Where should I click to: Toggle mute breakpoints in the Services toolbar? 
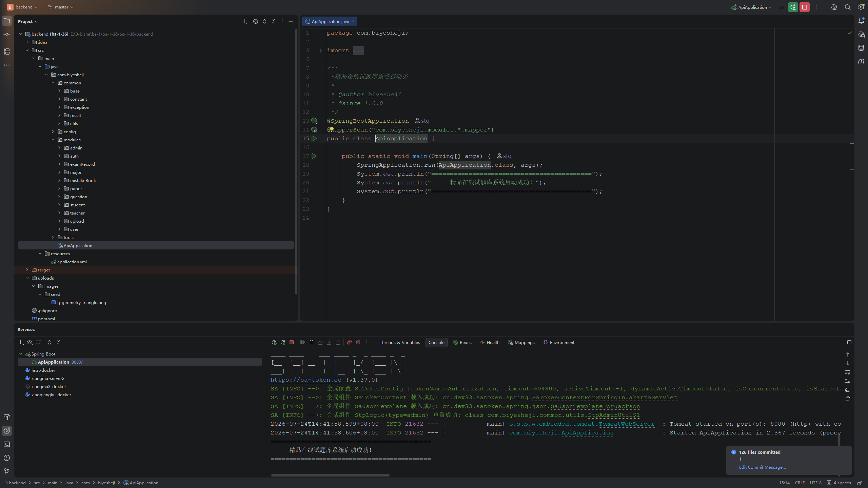pos(358,342)
